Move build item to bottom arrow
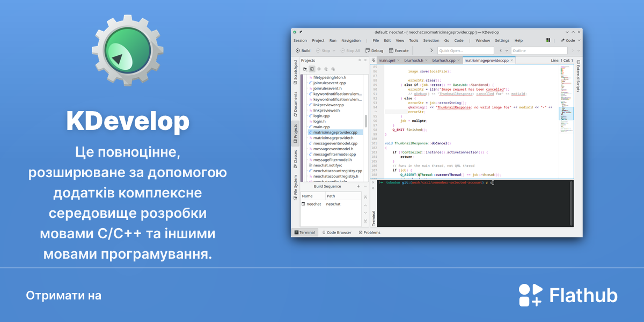The height and width of the screenshot is (322, 644). click(x=366, y=221)
